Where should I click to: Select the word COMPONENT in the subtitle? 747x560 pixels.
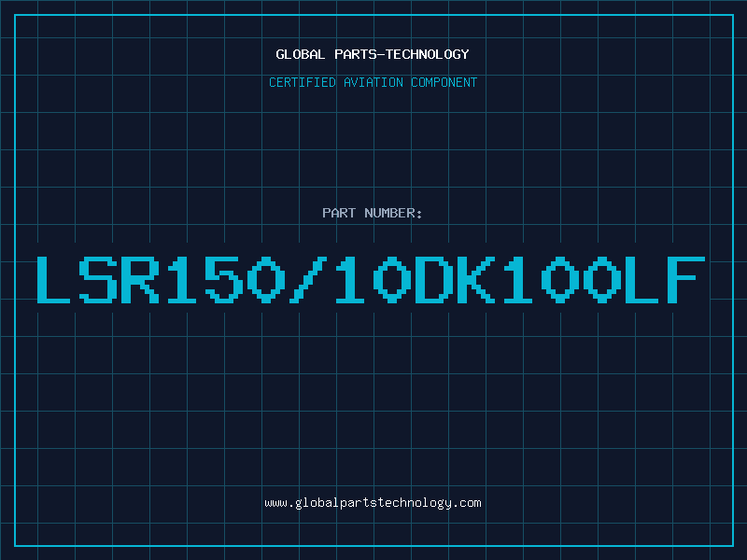[x=444, y=83]
